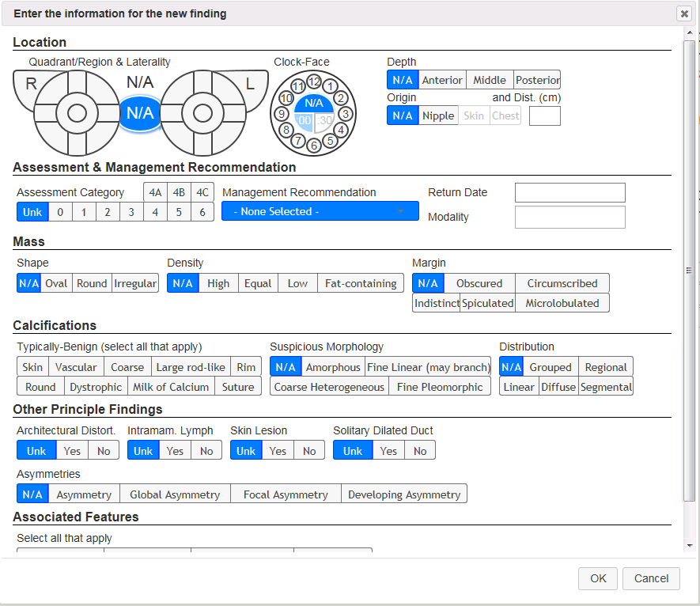Screen dimensions: 700x606
Task: Choose 6 o'clock on the clock-face
Action: tap(314, 145)
